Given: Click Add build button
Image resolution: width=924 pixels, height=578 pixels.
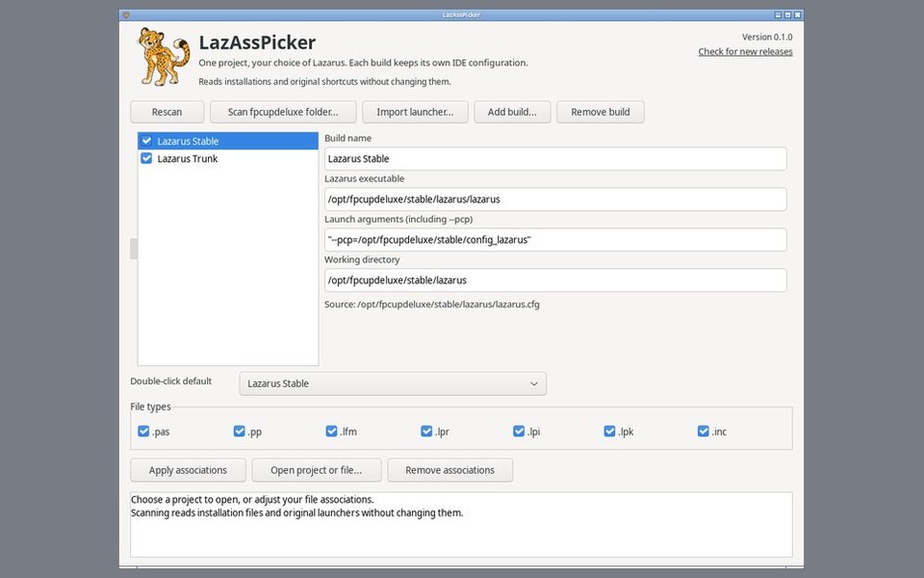Looking at the screenshot, I should tap(512, 112).
